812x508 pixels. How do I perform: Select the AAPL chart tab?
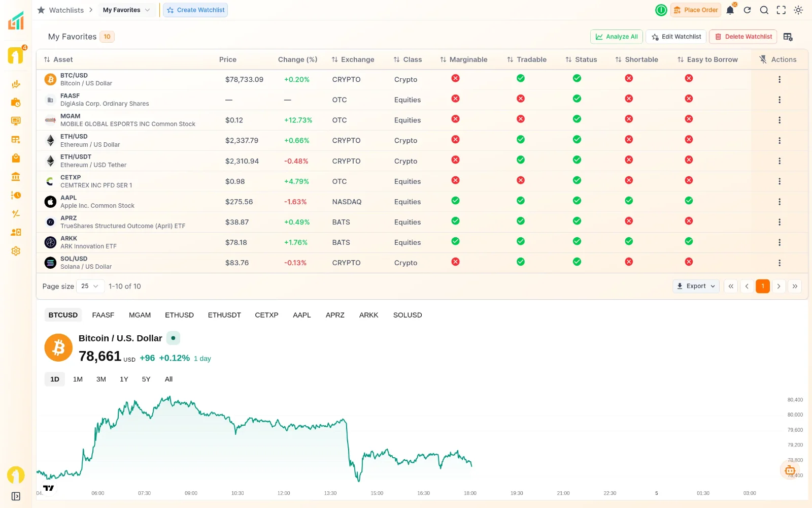point(301,315)
